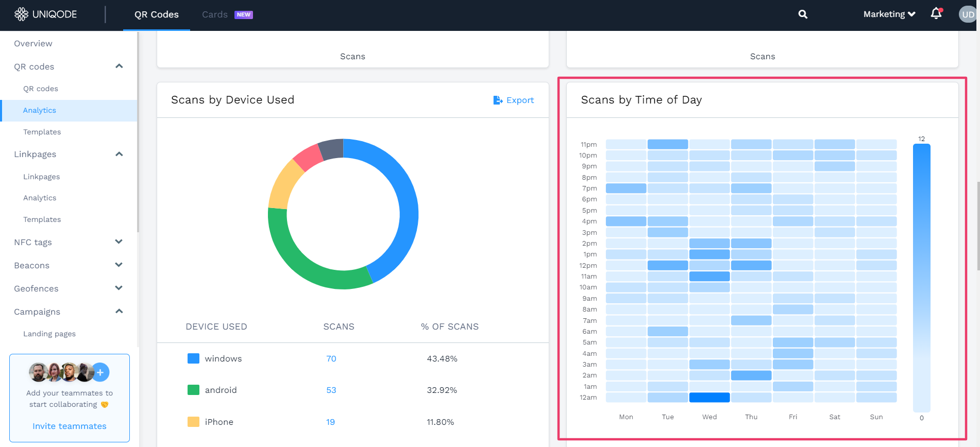Viewport: 980px width, 447px height.
Task: Open the Linkpages sub-item
Action: [x=42, y=177]
